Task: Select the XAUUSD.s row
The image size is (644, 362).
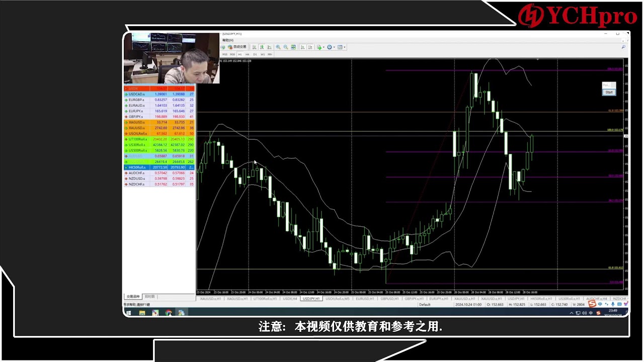Action: 159,128
